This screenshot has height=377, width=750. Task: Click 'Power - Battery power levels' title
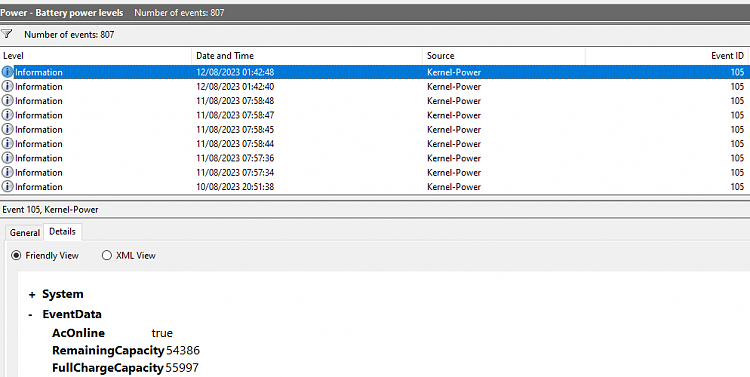point(62,13)
